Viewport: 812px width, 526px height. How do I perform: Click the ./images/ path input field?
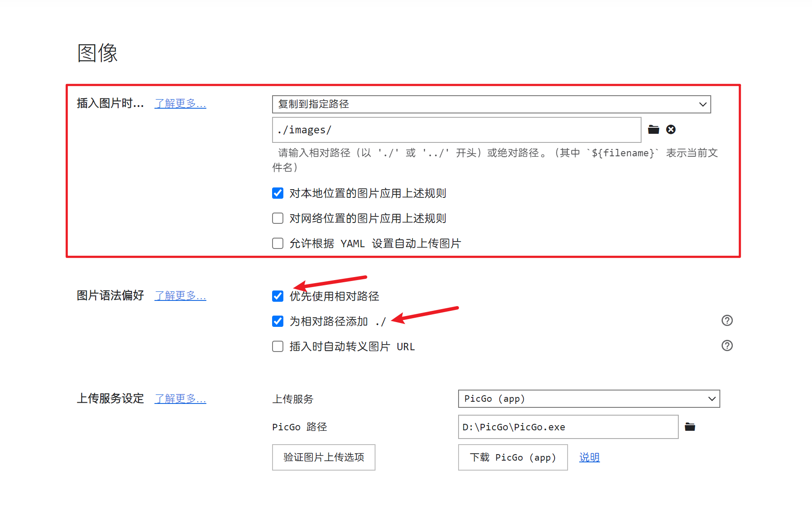pos(456,130)
